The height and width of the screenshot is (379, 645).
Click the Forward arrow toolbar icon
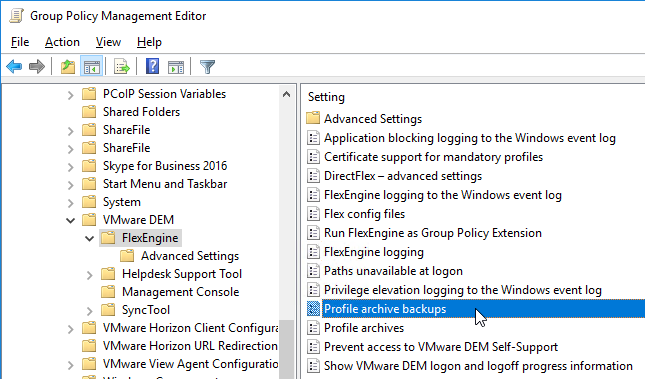[x=37, y=66]
